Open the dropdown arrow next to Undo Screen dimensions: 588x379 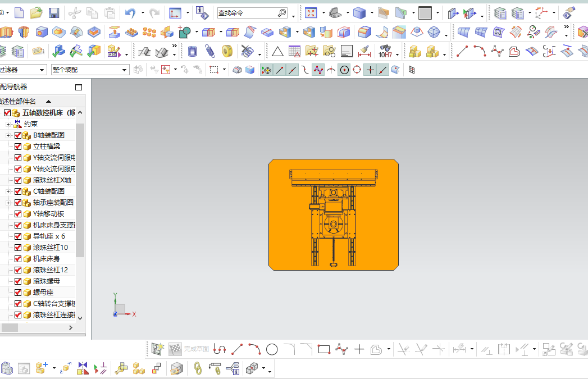[143, 13]
